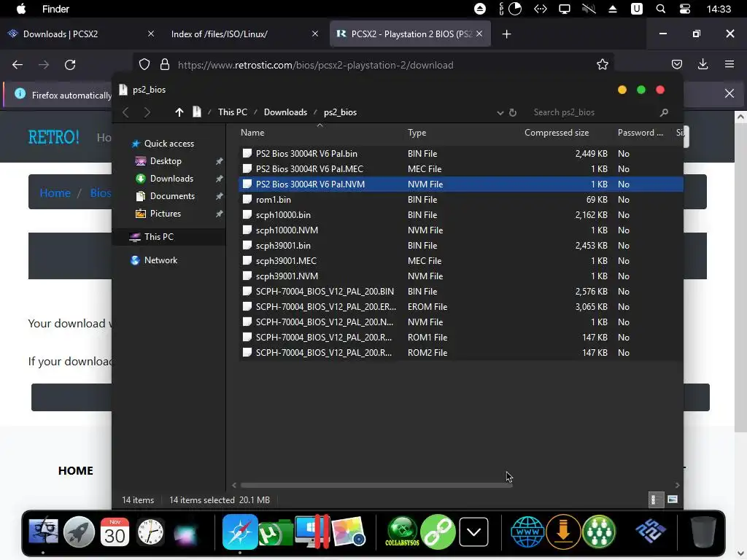Click the Apple menu logo
Screen dimensions: 747x560
point(21,9)
